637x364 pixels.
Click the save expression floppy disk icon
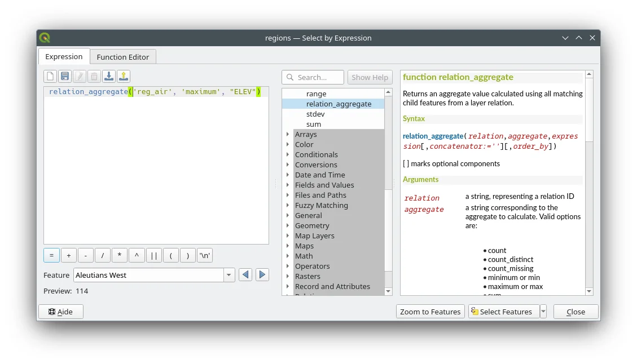(65, 77)
